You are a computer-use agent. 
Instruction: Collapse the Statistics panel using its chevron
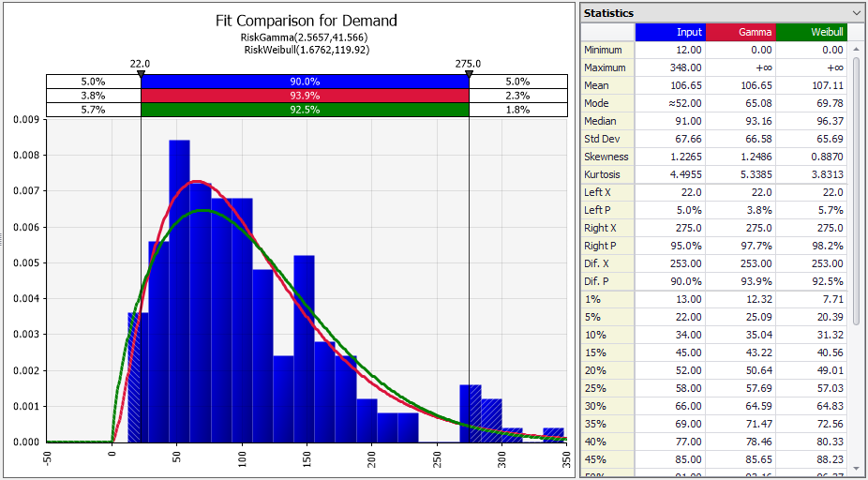(856, 13)
